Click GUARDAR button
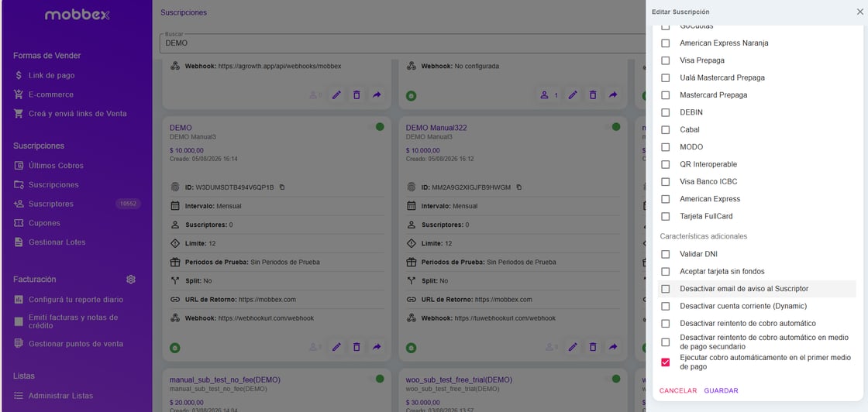Screen dimensions: 868x412 721,390
